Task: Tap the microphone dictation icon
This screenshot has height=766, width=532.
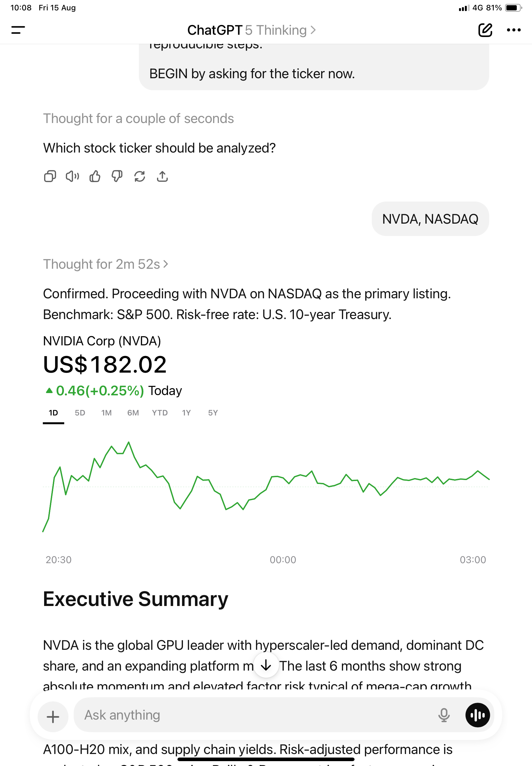Action: [444, 715]
